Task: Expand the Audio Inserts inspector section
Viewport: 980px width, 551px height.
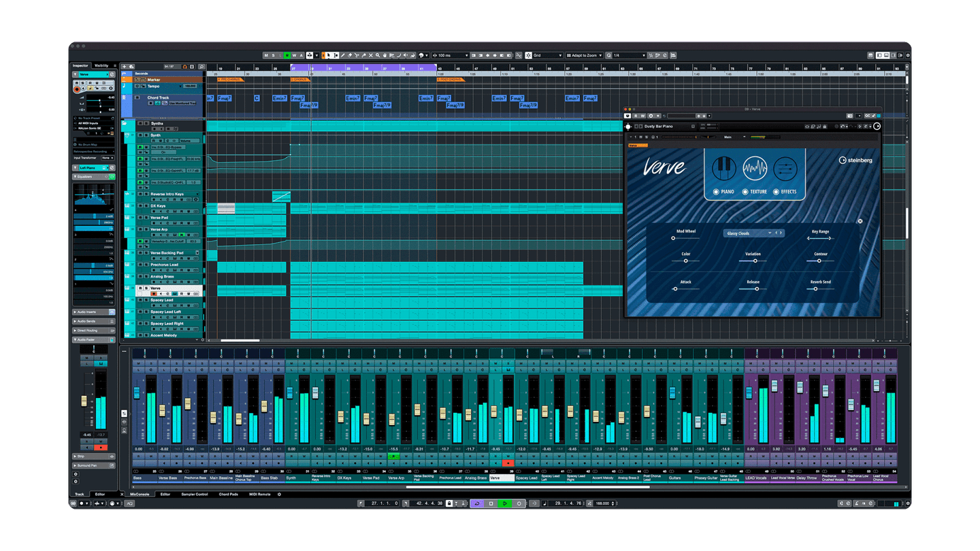Action: [94, 312]
